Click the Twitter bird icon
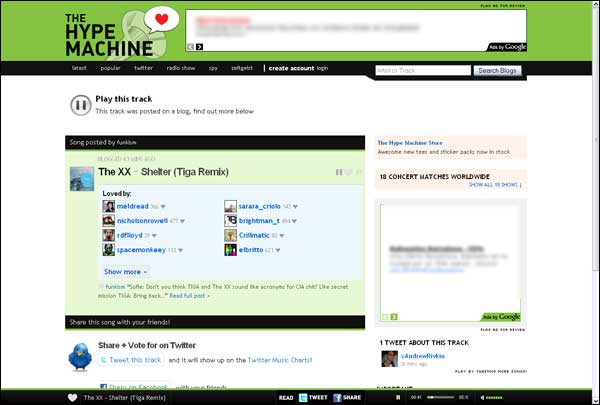Viewport: 600px width, 405px height. [81, 355]
